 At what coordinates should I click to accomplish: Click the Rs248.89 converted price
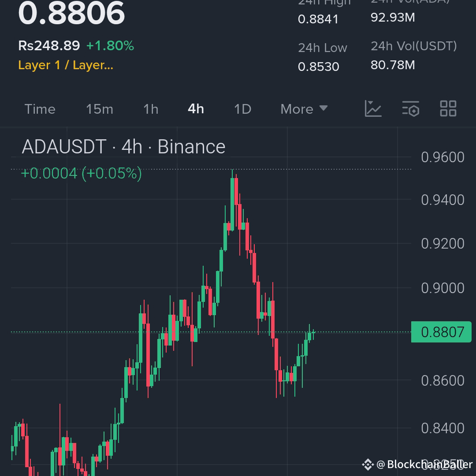pos(49,45)
